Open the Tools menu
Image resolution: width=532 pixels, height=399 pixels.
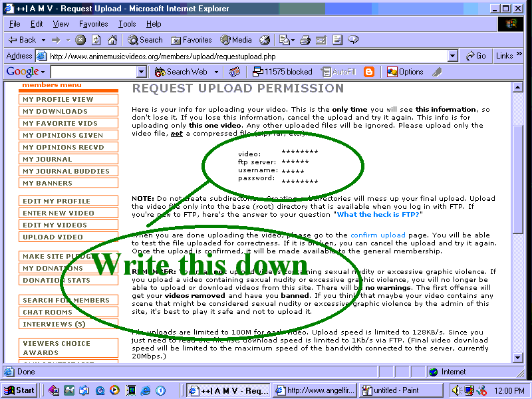pyautogui.click(x=127, y=24)
